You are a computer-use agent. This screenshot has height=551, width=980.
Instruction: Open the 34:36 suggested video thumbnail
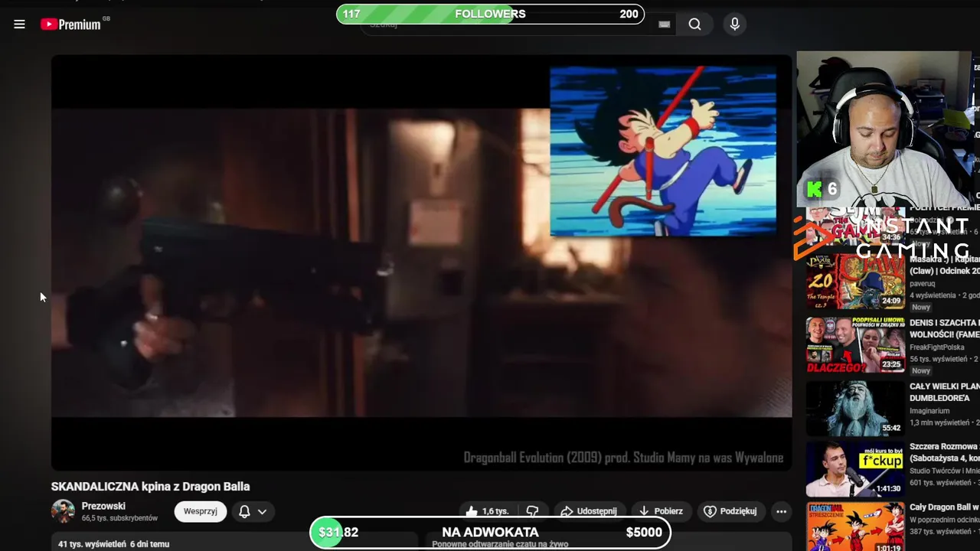click(855, 226)
